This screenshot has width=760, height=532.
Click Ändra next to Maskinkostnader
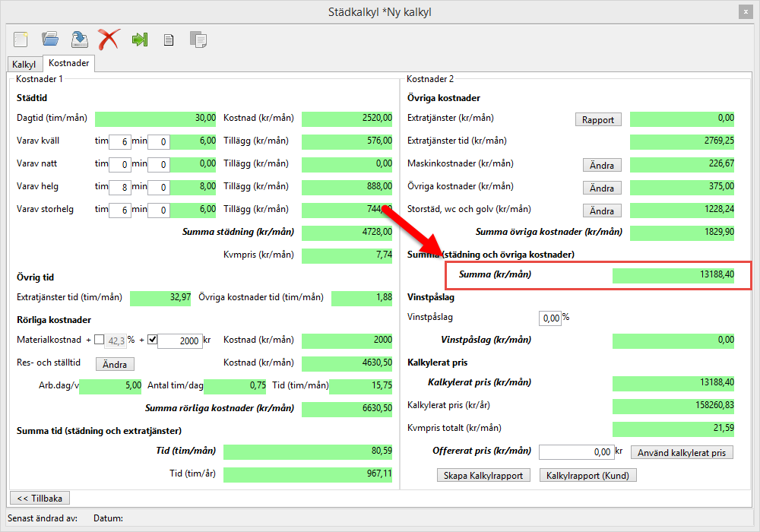click(602, 165)
